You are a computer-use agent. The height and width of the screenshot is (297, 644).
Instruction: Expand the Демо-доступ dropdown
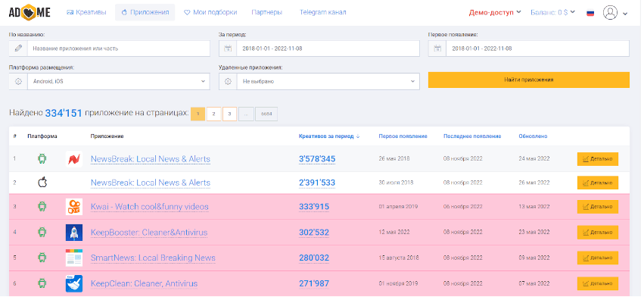click(495, 12)
